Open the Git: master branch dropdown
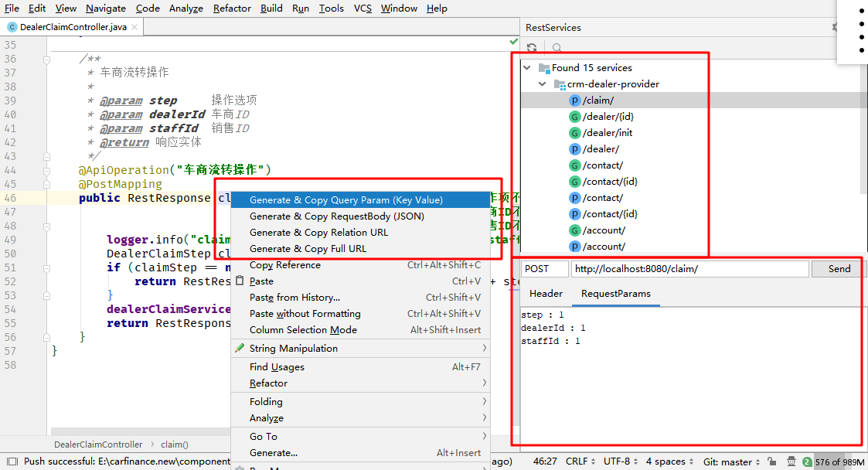This screenshot has height=470, width=868. (x=731, y=461)
